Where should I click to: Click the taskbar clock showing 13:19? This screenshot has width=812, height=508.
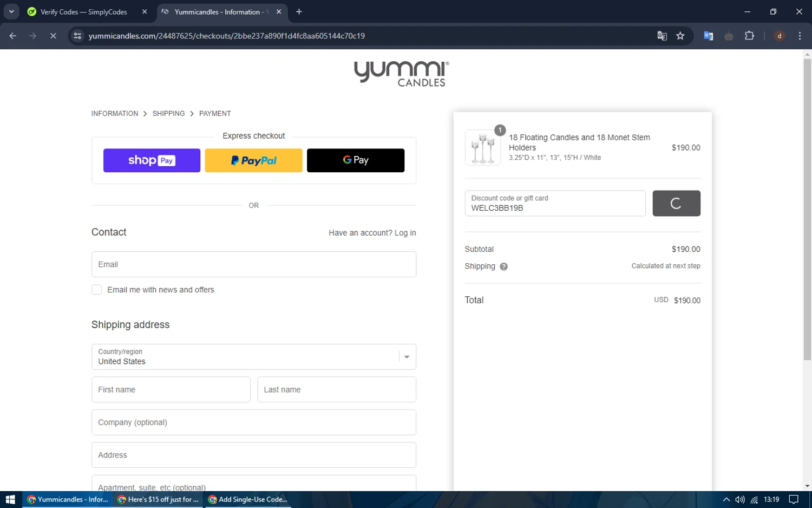pos(771,499)
